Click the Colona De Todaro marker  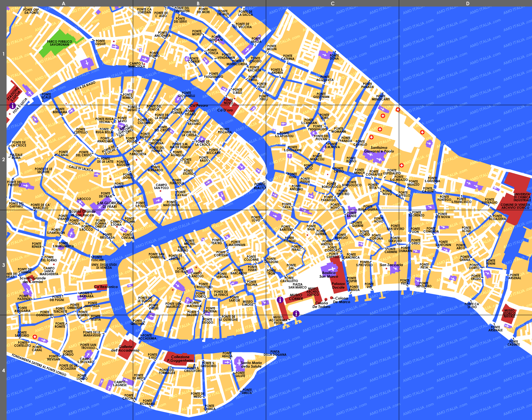[326, 299]
